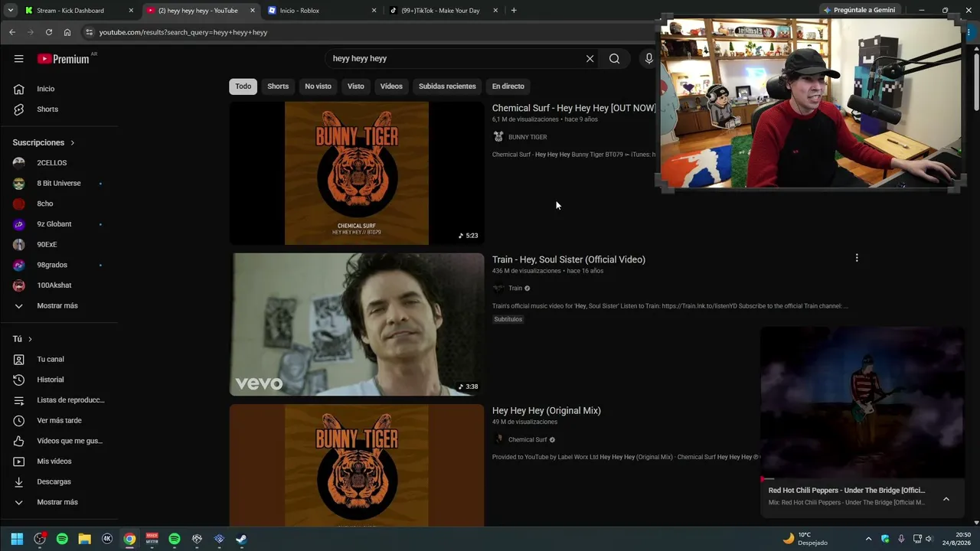Expand the Suscripciones section header

pos(44,142)
